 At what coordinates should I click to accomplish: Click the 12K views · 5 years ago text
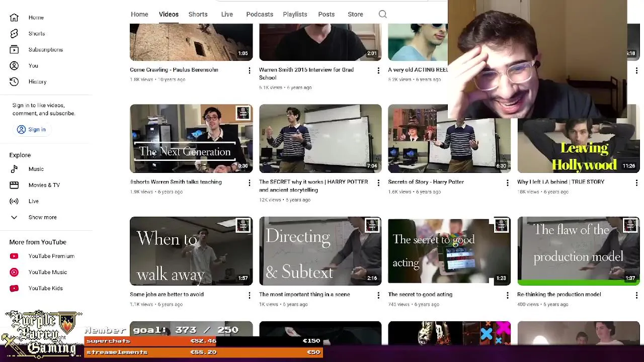[285, 200]
